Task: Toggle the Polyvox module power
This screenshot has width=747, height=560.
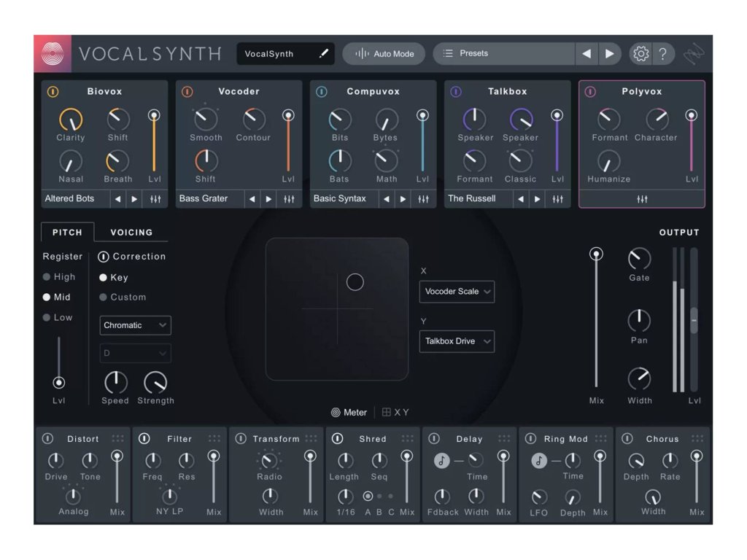Action: (590, 91)
